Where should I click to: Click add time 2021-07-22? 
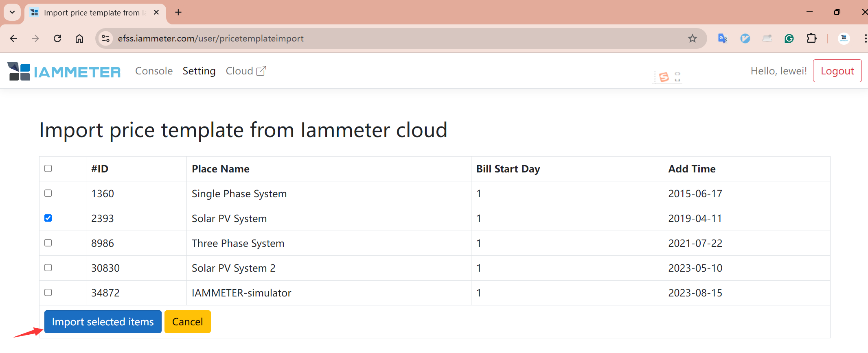695,243
